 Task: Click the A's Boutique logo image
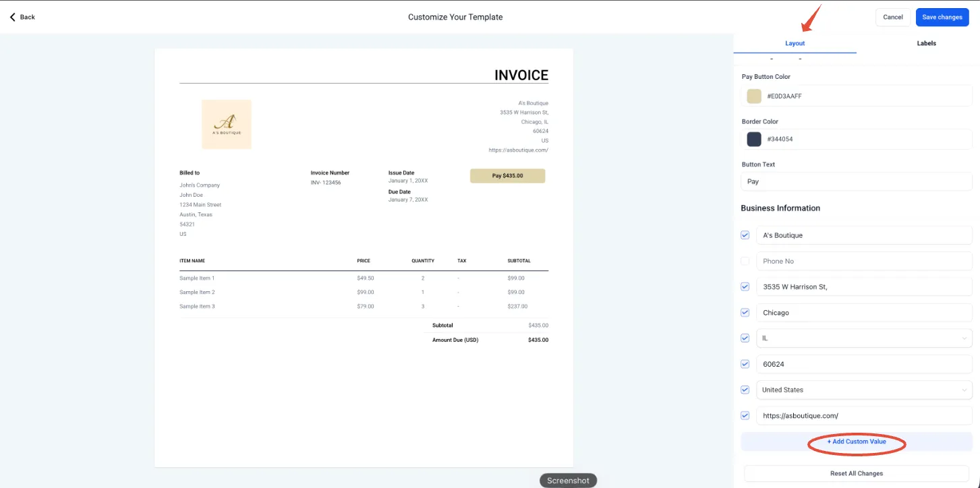point(227,125)
